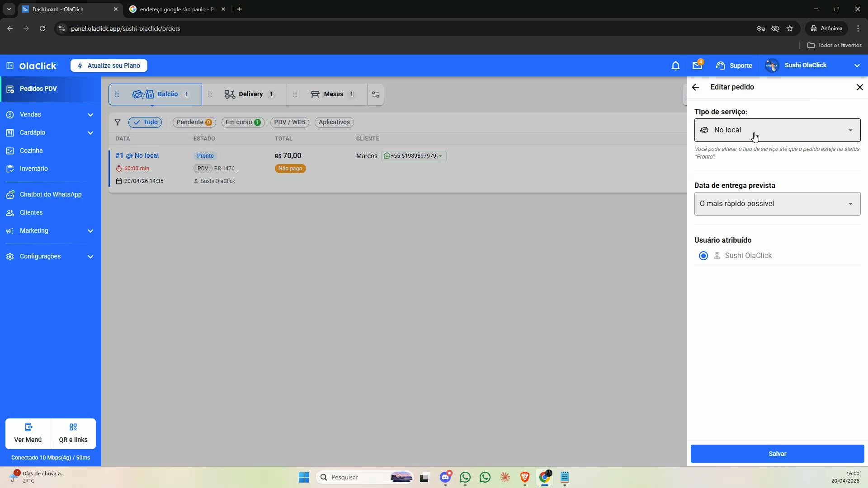Viewport: 868px width, 488px height.
Task: Open Data de entrega prevista dropdown
Action: tap(777, 204)
